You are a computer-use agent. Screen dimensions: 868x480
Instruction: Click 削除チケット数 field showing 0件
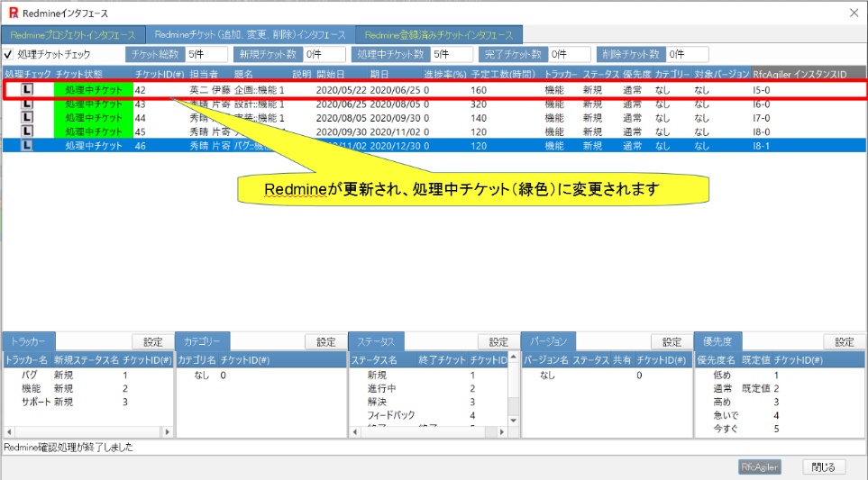coord(688,54)
